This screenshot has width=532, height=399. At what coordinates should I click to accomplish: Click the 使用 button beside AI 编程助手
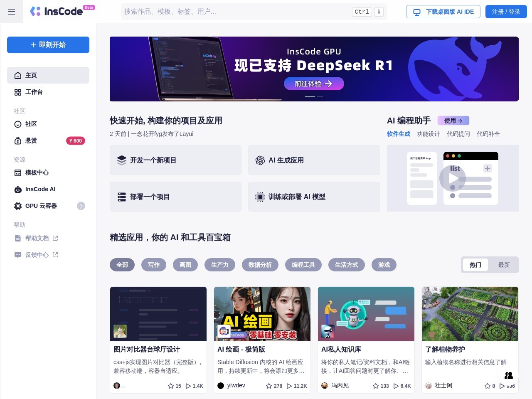point(453,121)
